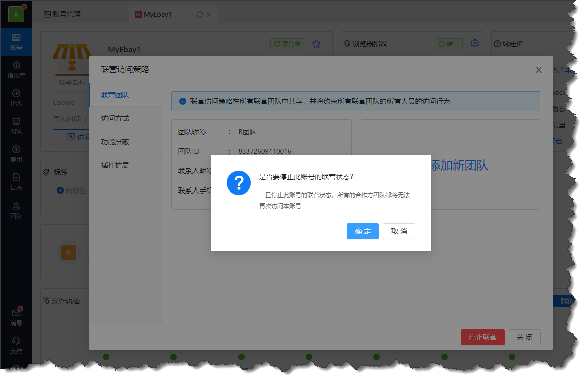Cancel the dialog with 取消
Image resolution: width=588 pixels, height=382 pixels.
399,231
